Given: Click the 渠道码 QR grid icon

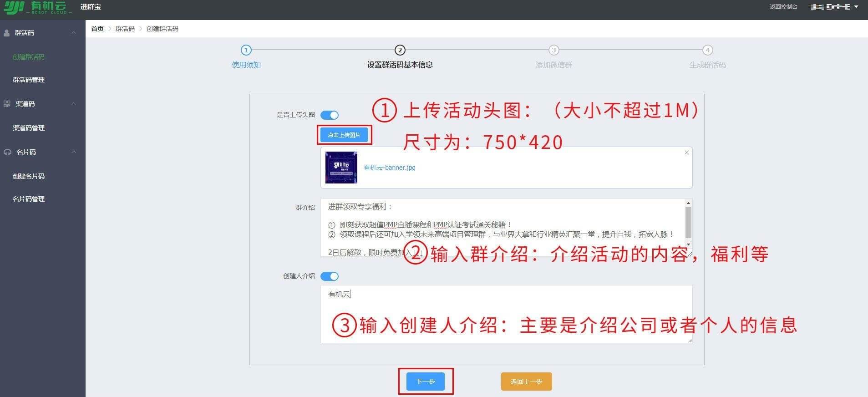Looking at the screenshot, I should pyautogui.click(x=7, y=104).
